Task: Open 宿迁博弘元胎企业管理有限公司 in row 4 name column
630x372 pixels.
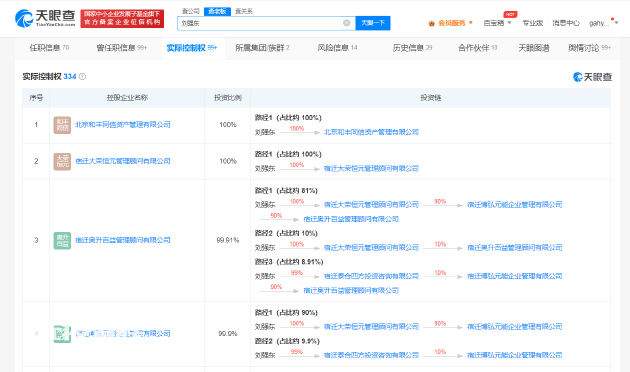Action: 123,333
